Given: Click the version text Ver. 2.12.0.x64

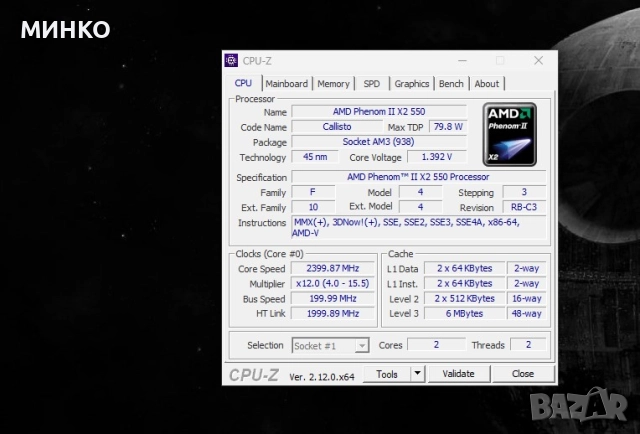Looking at the screenshot, I should 322,377.
